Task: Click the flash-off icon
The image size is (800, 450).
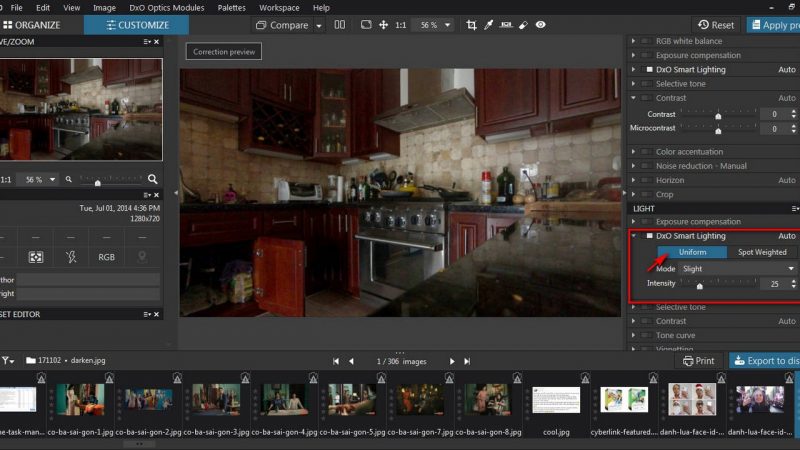Action: click(71, 257)
